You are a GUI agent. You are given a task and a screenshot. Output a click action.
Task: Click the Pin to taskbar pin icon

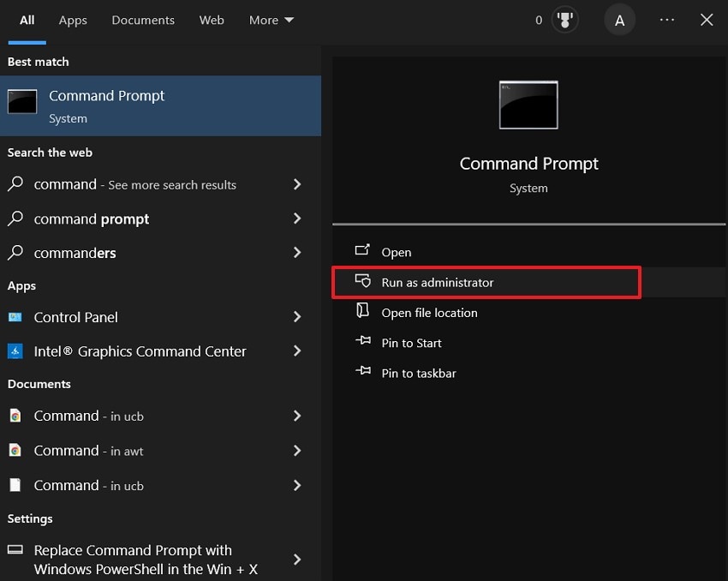[363, 370]
